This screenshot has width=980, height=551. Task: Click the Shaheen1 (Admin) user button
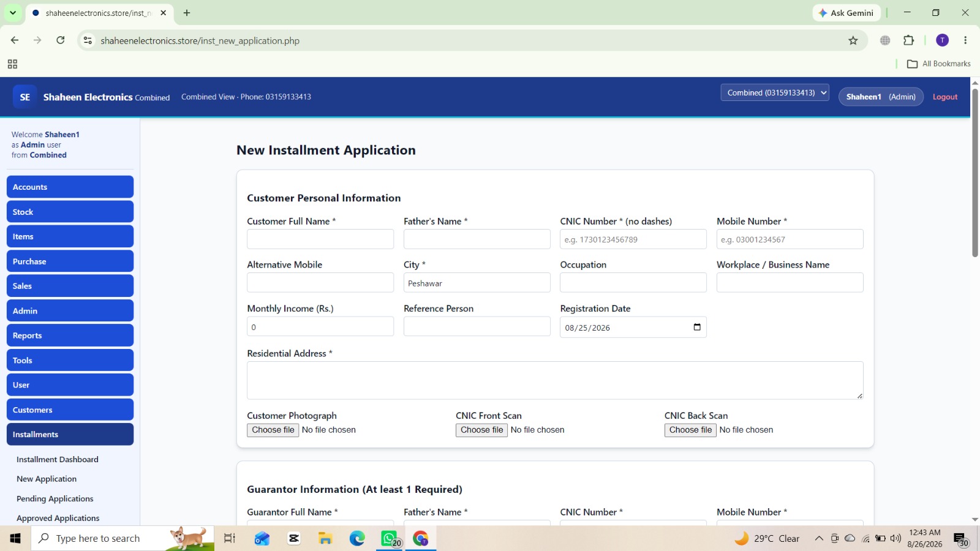point(881,97)
